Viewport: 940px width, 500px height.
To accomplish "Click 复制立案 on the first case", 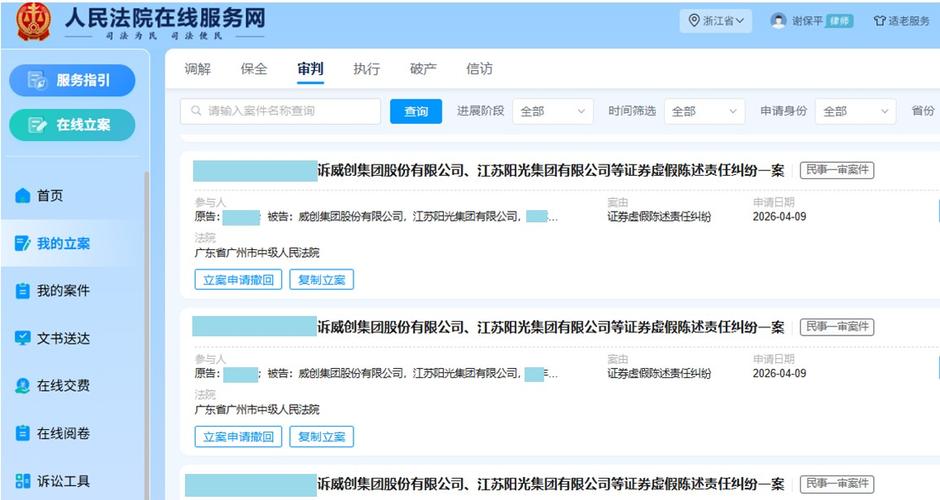I will [322, 280].
